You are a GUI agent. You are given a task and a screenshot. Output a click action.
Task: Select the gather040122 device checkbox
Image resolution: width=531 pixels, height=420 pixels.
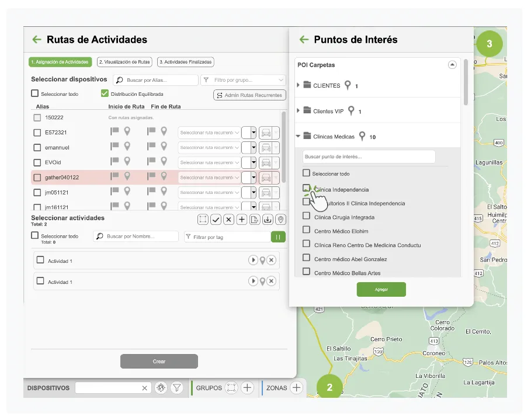pos(37,178)
